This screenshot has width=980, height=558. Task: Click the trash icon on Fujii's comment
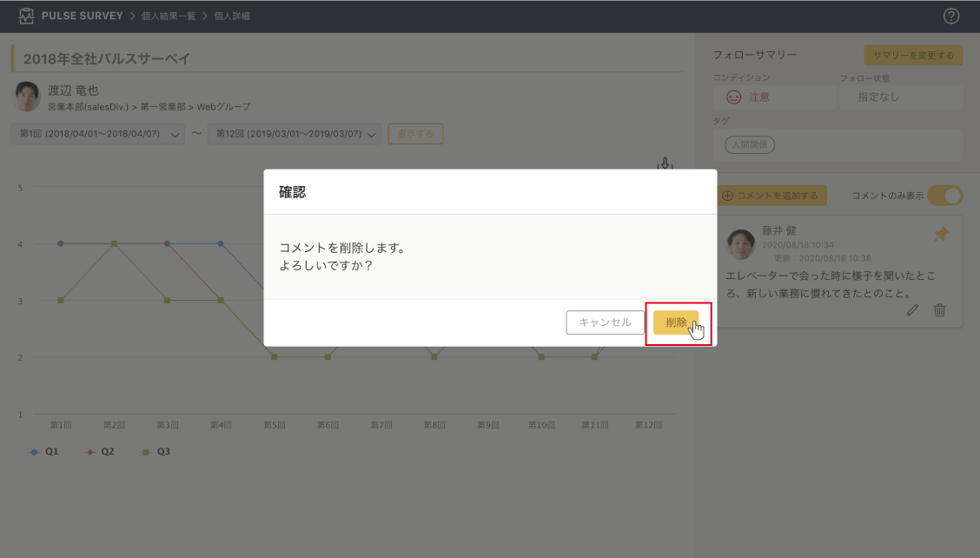939,309
